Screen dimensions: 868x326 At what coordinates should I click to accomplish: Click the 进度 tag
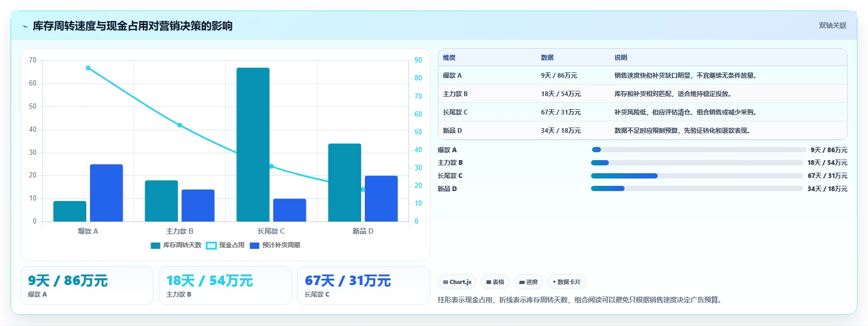(528, 282)
